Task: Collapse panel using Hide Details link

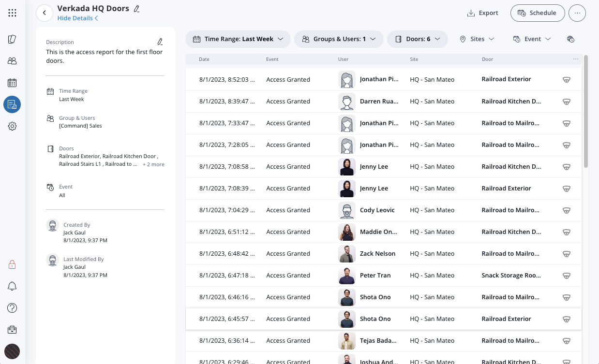Action: tap(77, 18)
